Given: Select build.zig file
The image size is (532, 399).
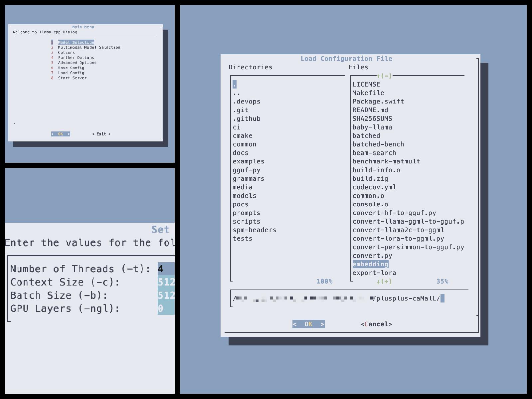Looking at the screenshot, I should pos(370,179).
